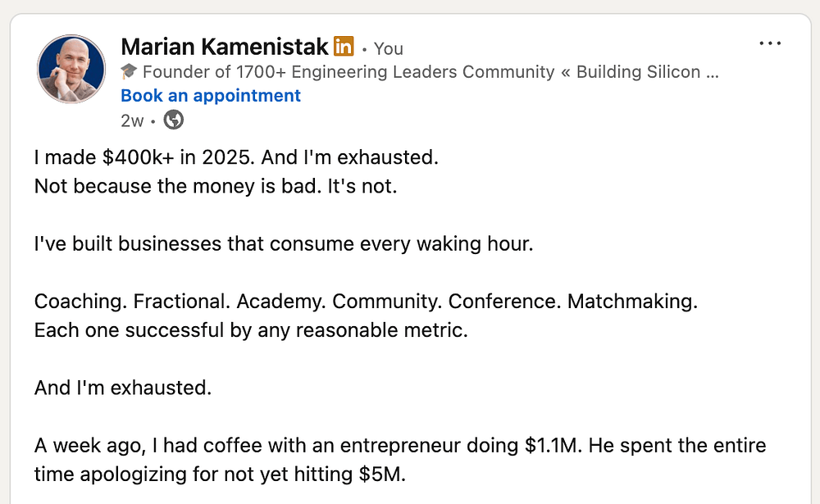Click Marian Kamenistak's profile photo
Screen dimensions: 820x504
(x=71, y=70)
